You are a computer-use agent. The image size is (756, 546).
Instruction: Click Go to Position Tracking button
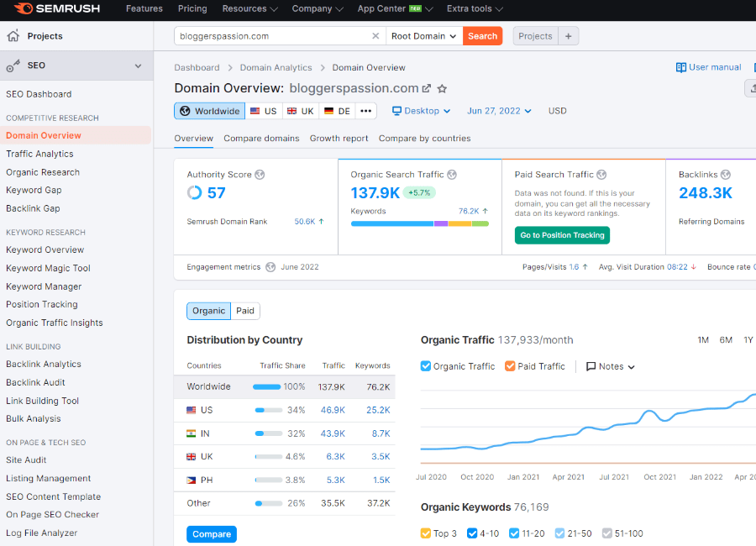coord(562,235)
